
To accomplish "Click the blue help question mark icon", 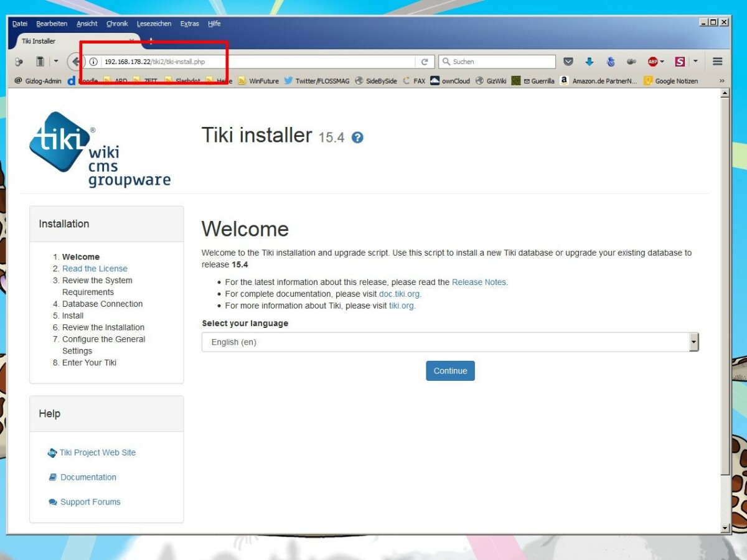I will [357, 138].
